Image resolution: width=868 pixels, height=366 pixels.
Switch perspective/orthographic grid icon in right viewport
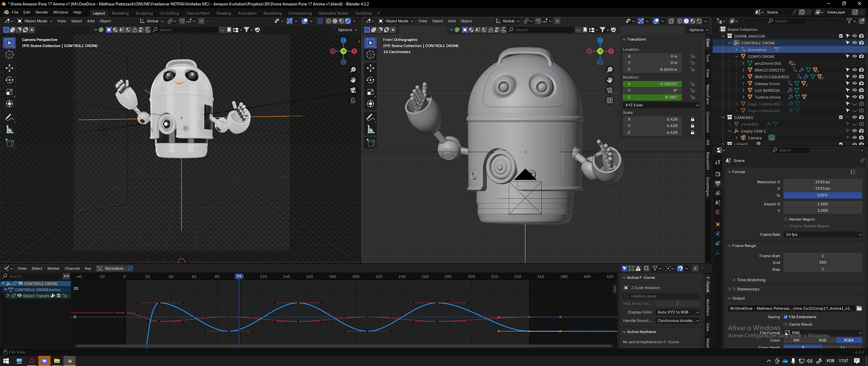click(x=609, y=101)
